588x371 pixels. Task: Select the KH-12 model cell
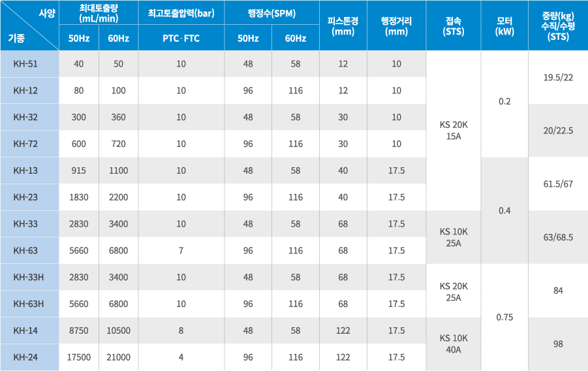(25, 91)
